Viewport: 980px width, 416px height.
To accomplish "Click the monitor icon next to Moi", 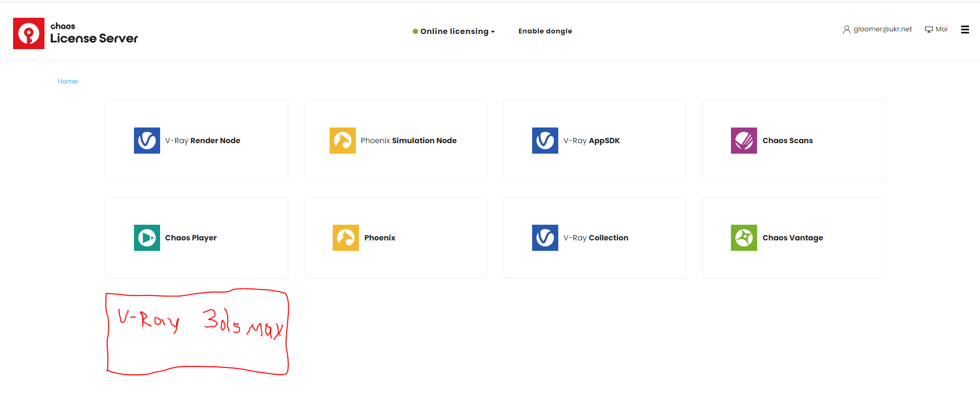I will [x=929, y=29].
